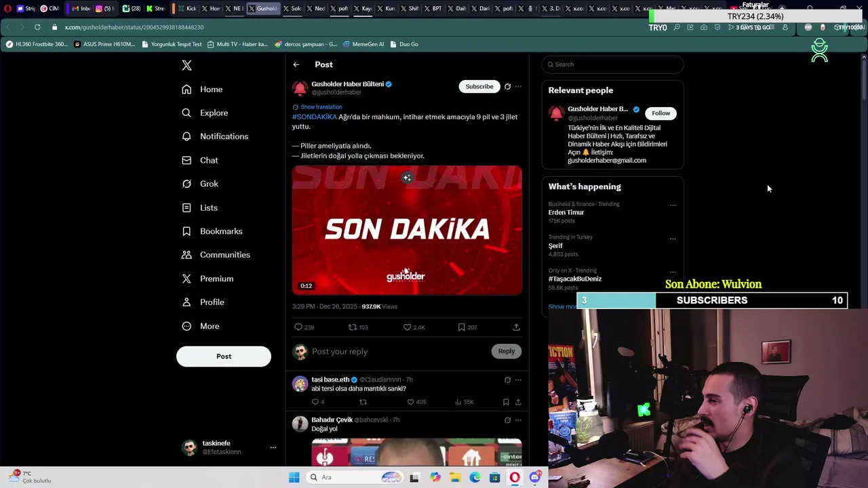Open the Duo Go bookmark
868x488 pixels.
coord(404,44)
